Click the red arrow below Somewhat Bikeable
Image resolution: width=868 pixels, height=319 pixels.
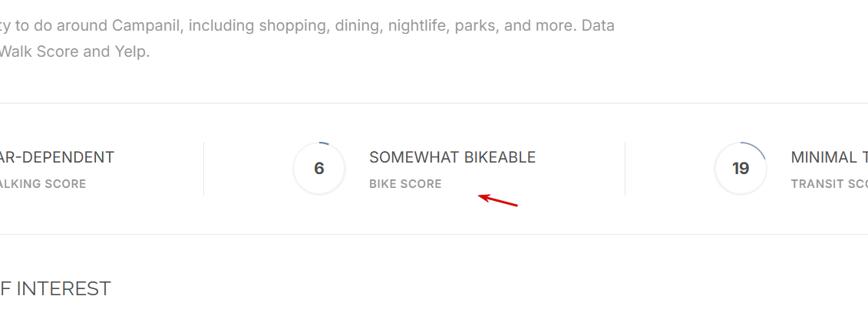point(498,201)
